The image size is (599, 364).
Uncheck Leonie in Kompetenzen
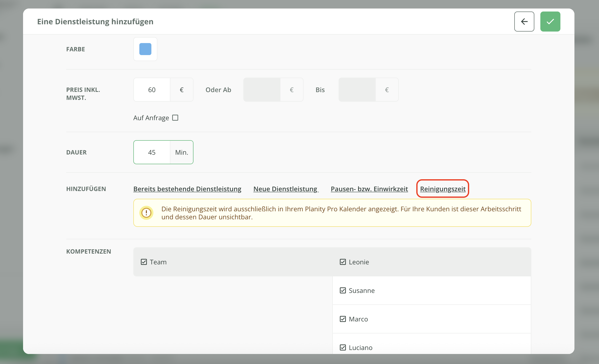pyautogui.click(x=343, y=262)
